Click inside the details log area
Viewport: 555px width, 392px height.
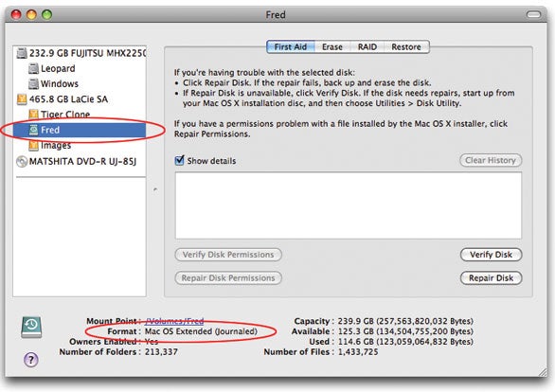coord(349,205)
